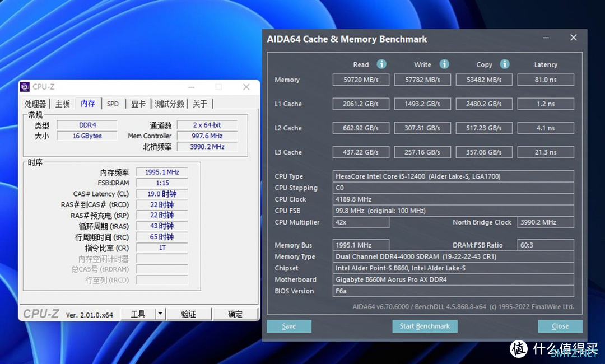Switch to 主板 tab in CPU-Z
The image size is (605, 364).
point(63,104)
